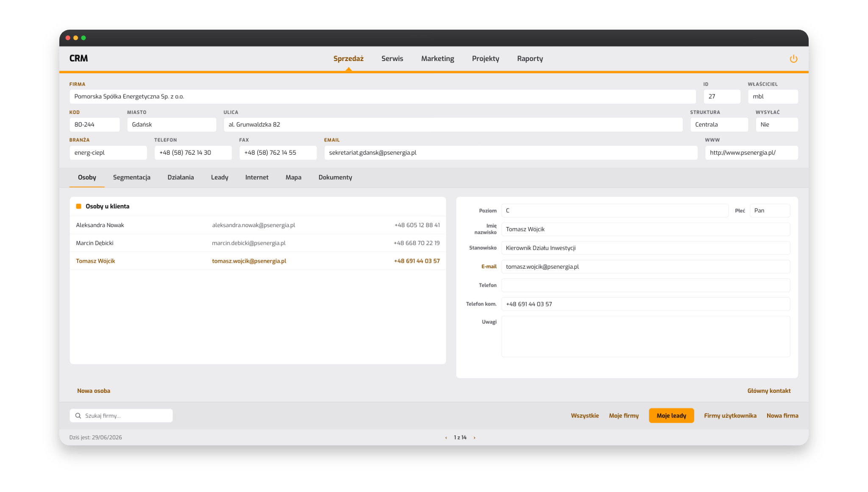Screen dimensions: 868x492
Task: Click the Stanowisko field
Action: point(645,248)
